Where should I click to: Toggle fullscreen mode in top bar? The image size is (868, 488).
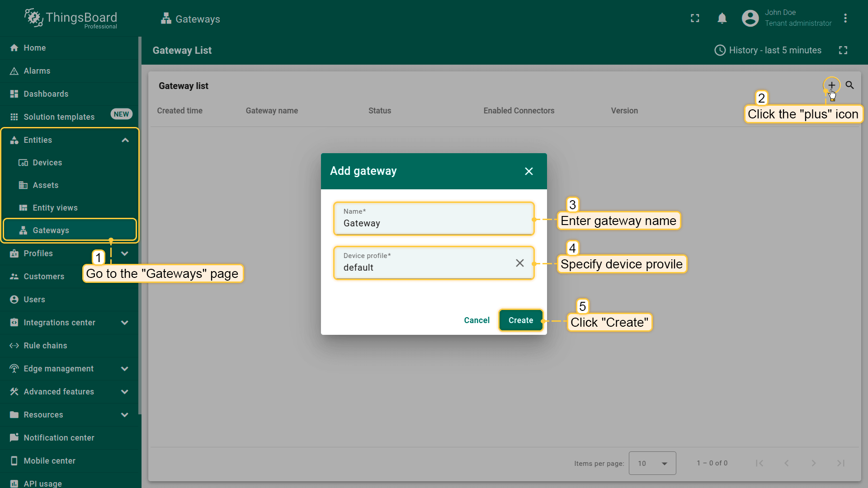(695, 19)
